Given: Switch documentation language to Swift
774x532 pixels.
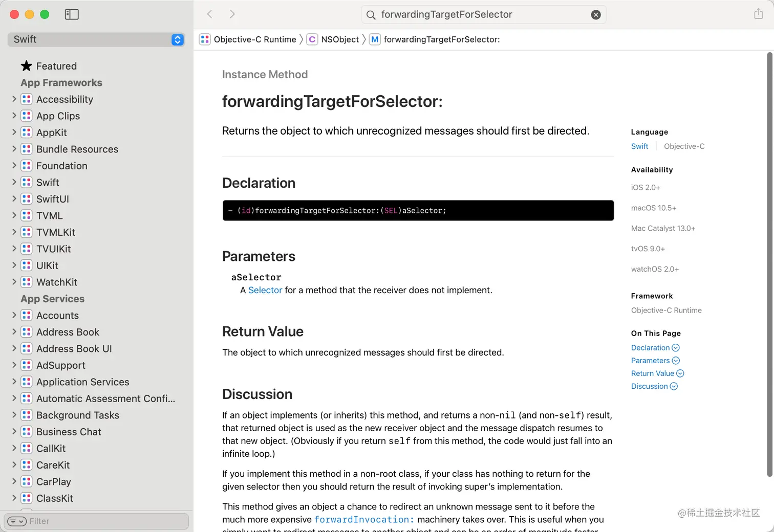Looking at the screenshot, I should point(639,146).
